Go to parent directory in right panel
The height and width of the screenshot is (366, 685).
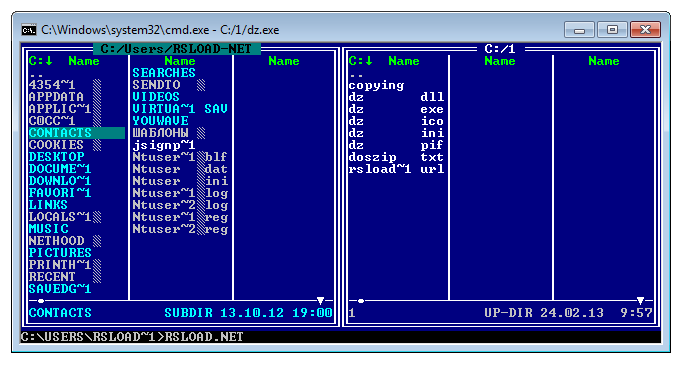click(356, 76)
